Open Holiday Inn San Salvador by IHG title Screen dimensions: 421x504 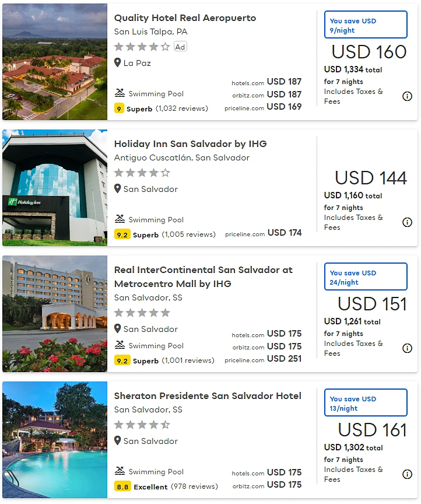click(x=191, y=144)
